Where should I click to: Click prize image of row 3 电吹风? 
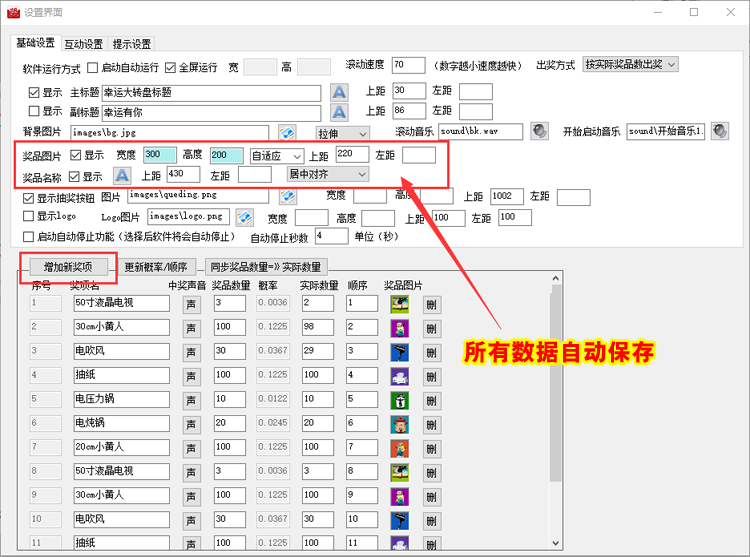[x=400, y=352]
